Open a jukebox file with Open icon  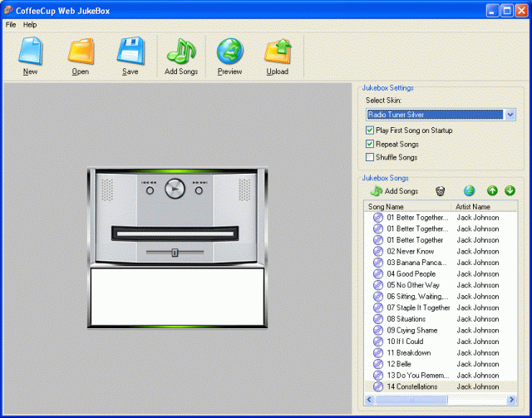point(81,51)
